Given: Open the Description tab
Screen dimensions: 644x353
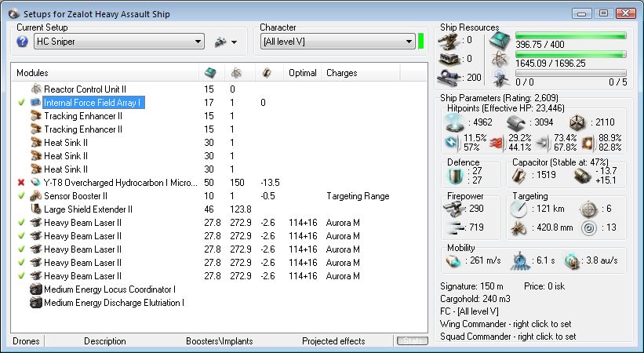Looking at the screenshot, I should (105, 341).
